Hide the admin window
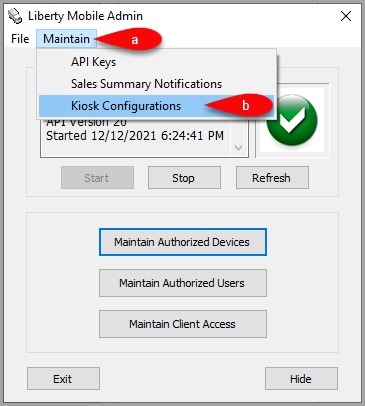 (301, 379)
